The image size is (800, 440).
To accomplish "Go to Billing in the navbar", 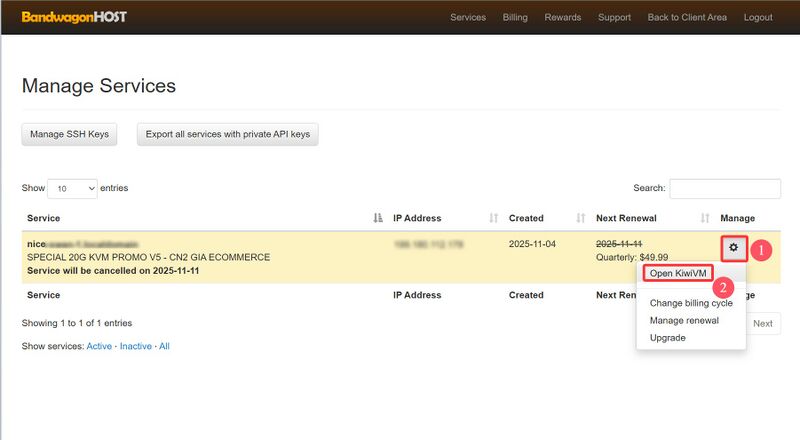I will tap(515, 17).
